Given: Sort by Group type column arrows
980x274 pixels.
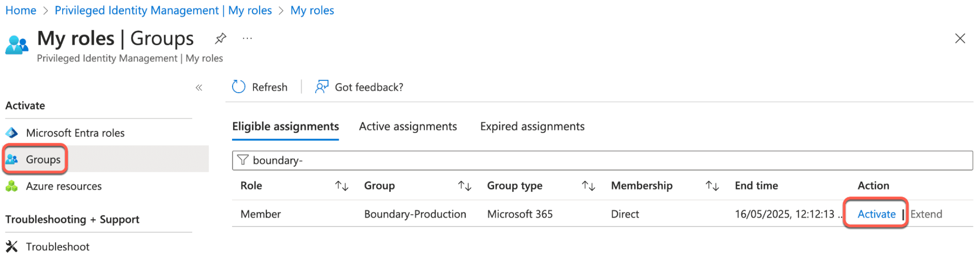Looking at the screenshot, I should click(589, 186).
